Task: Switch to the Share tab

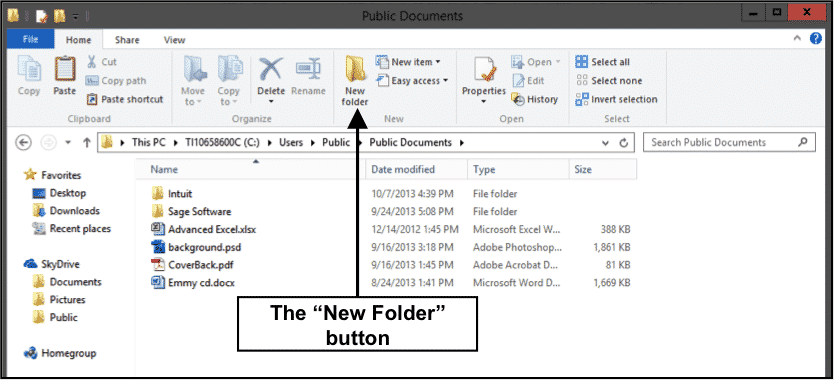Action: tap(127, 40)
